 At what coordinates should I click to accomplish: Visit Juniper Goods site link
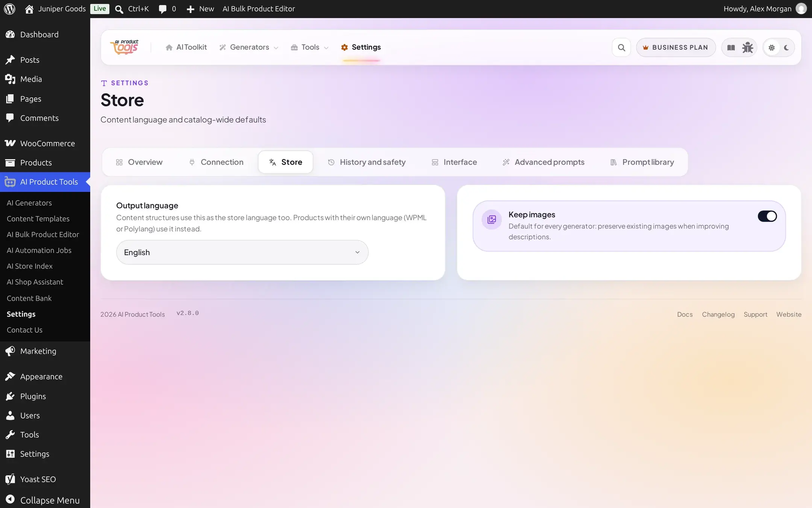55,9
